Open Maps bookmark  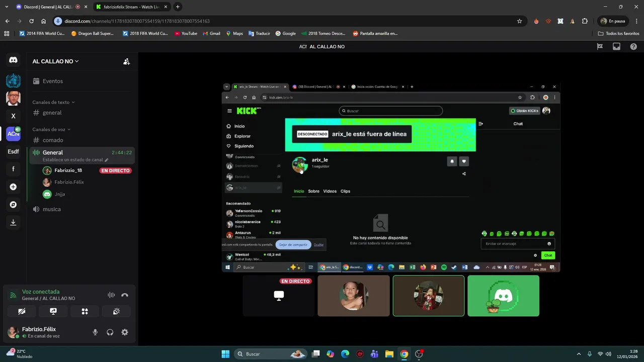(x=234, y=33)
